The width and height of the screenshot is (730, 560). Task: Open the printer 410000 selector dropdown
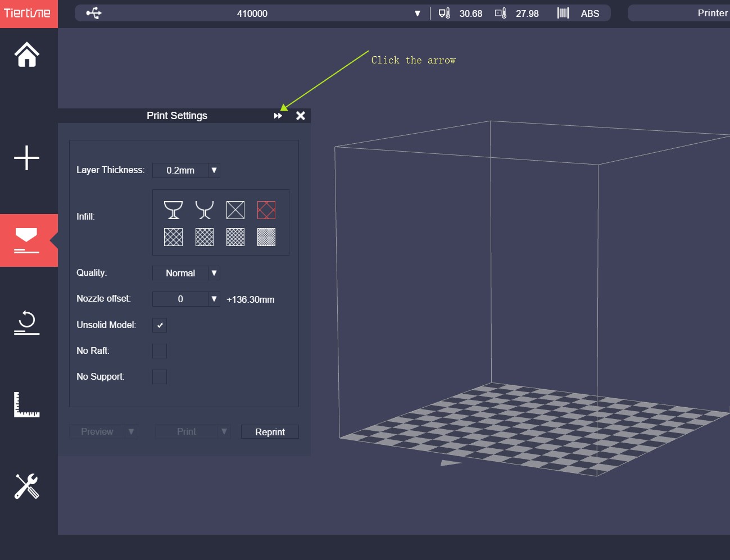click(x=418, y=13)
